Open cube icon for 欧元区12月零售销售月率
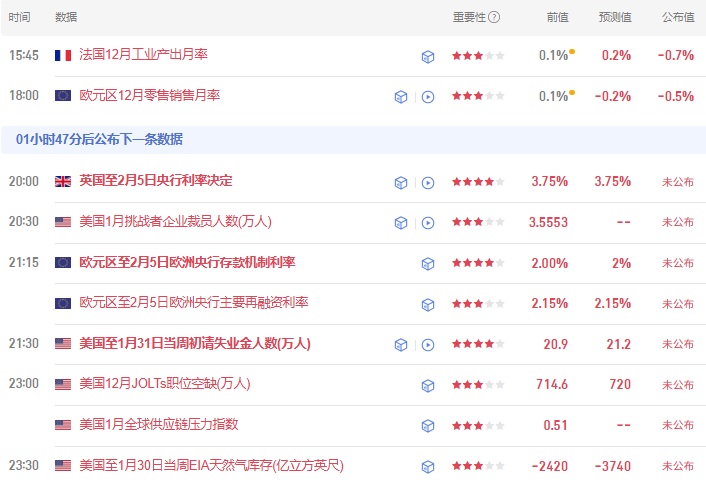Viewport: 706px width, 486px height. [401, 97]
